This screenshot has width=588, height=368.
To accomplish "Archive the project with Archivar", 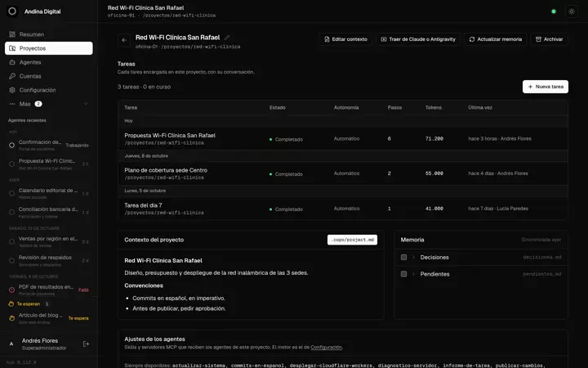I will pos(549,39).
